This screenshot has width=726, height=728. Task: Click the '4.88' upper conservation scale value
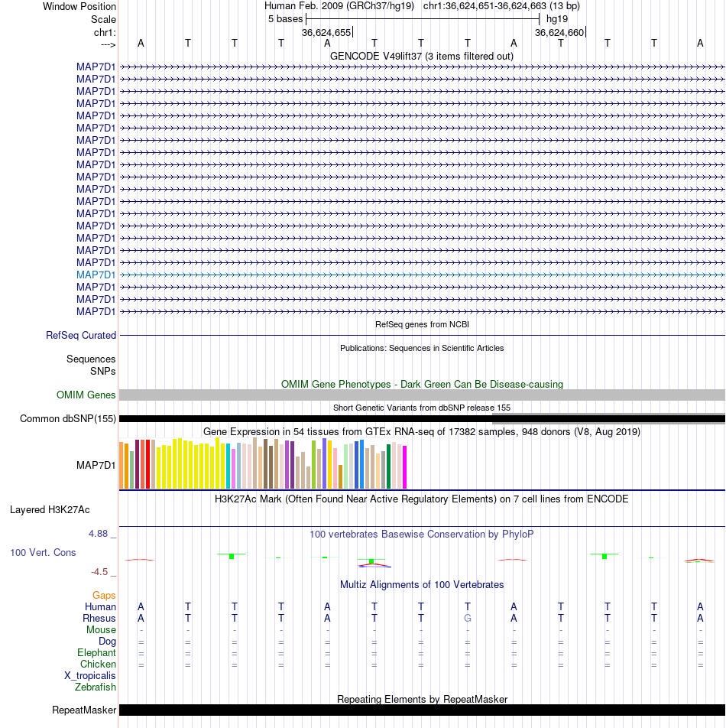coord(99,534)
